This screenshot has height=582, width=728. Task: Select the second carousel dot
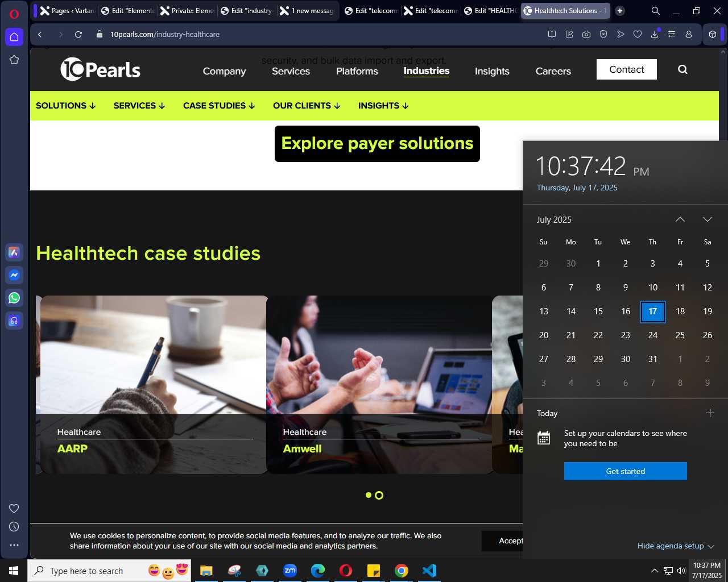[379, 495]
